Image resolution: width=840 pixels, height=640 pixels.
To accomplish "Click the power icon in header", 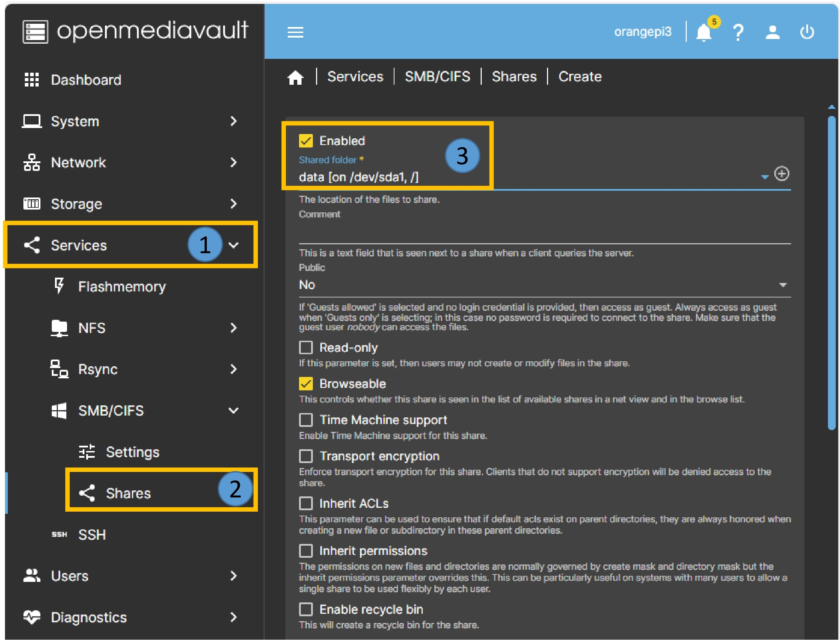I will pyautogui.click(x=807, y=32).
